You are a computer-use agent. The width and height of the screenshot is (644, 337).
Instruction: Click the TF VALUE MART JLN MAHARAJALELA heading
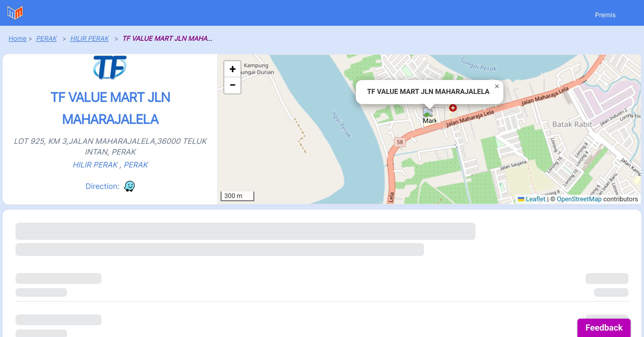(110, 108)
